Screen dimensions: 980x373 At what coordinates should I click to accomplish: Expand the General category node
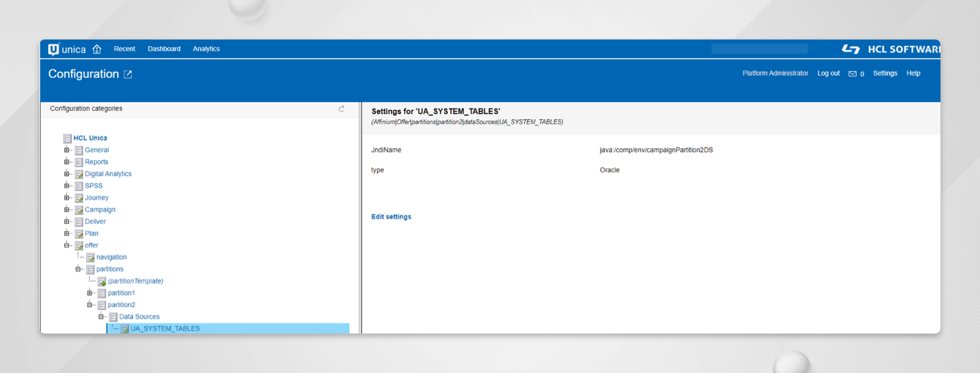(67, 150)
